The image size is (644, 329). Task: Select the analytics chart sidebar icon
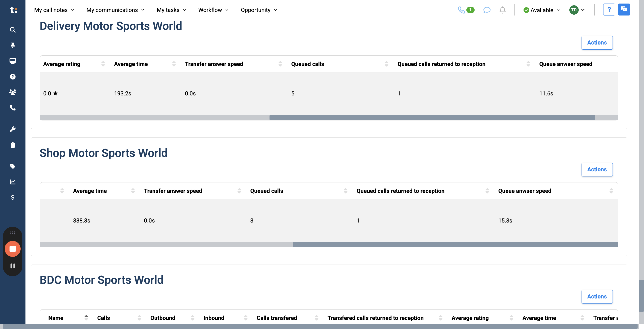(12, 182)
